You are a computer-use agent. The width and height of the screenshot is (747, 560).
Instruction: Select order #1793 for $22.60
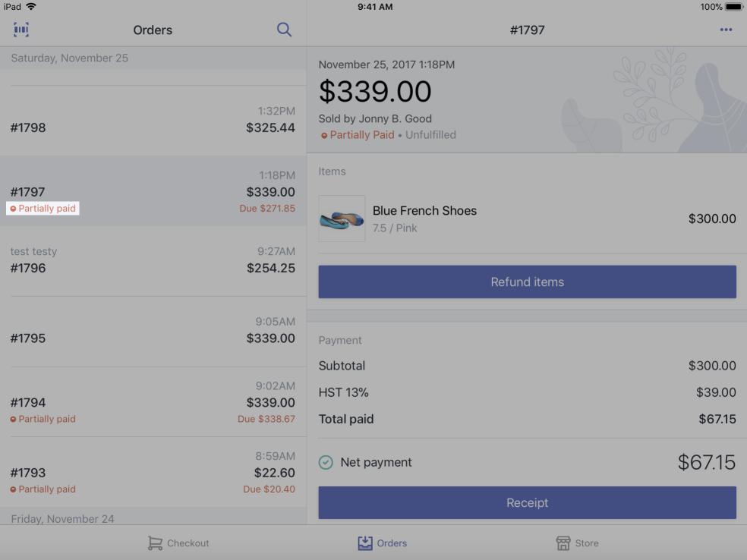[x=153, y=473]
